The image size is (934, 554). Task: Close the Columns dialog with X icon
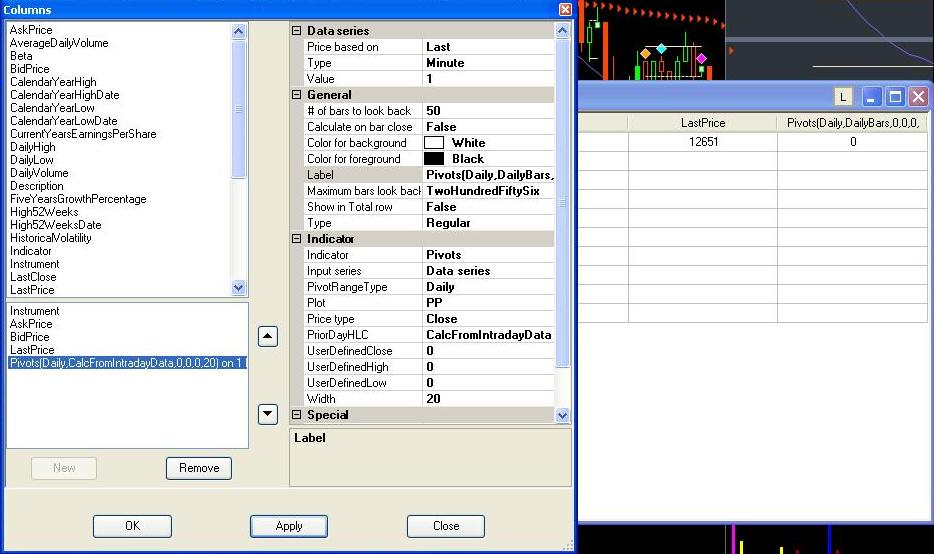[x=565, y=9]
